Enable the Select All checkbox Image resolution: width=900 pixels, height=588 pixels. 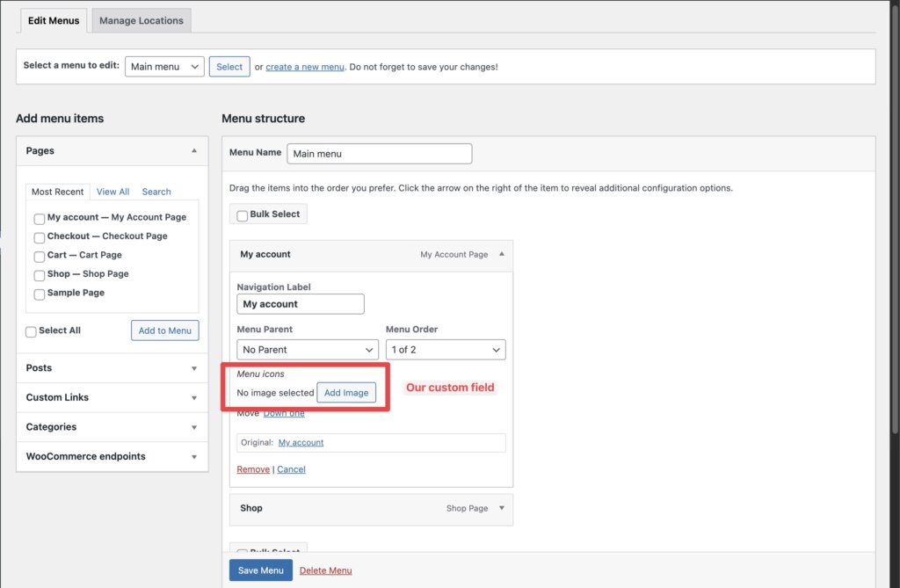32,331
